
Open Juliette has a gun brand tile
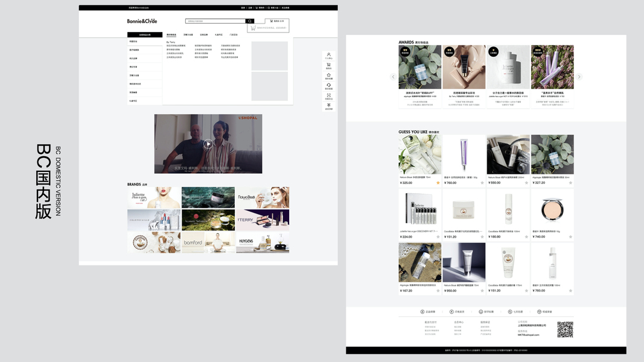pyautogui.click(x=154, y=197)
